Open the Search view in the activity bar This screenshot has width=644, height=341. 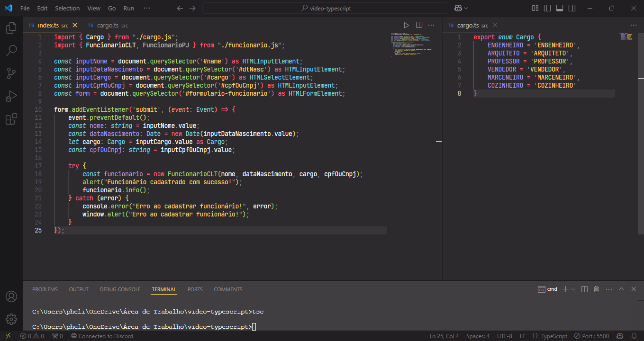tap(11, 50)
